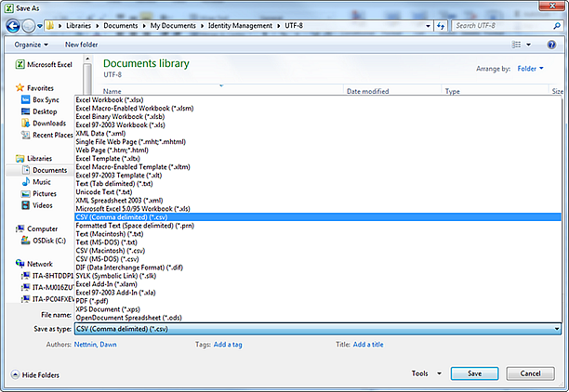Screen dimensions: 569x392
Task: Open Arrange by Folder dropdown
Action: [x=530, y=69]
